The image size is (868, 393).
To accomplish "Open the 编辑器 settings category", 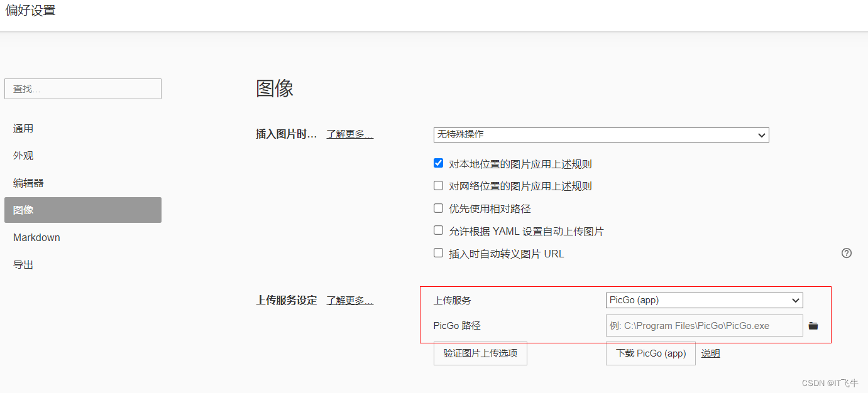I will 28,183.
